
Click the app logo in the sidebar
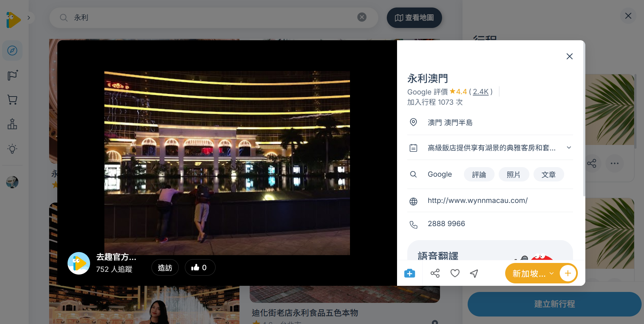tap(13, 19)
